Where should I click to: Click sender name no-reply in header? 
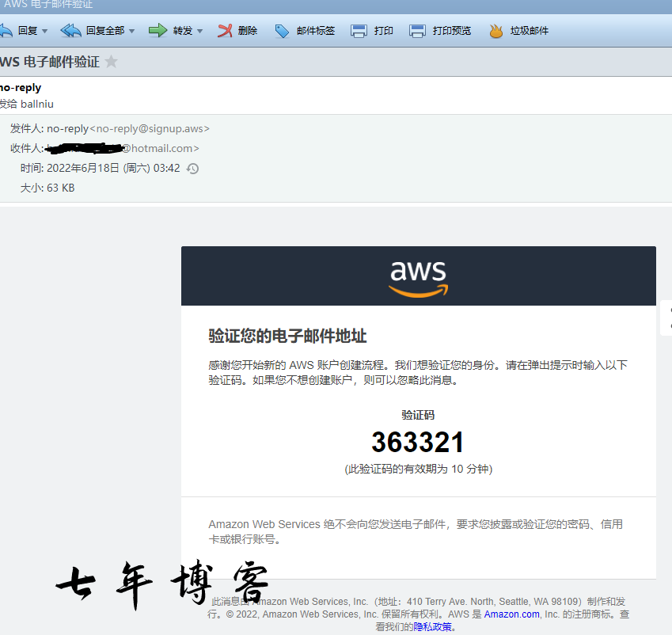21,87
